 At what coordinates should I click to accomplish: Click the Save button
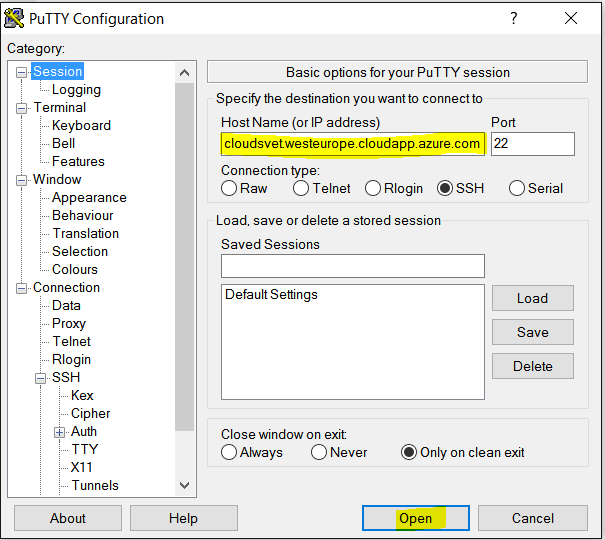pyautogui.click(x=533, y=332)
